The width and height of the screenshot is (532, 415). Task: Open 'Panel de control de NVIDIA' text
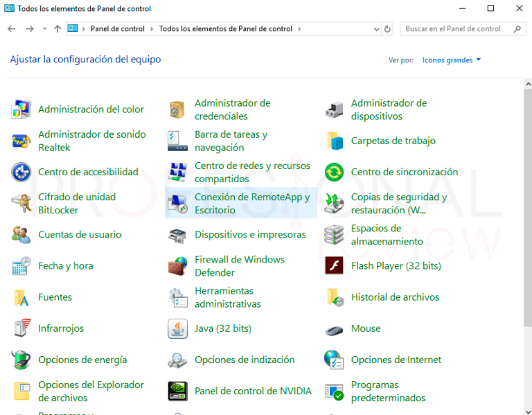[253, 391]
